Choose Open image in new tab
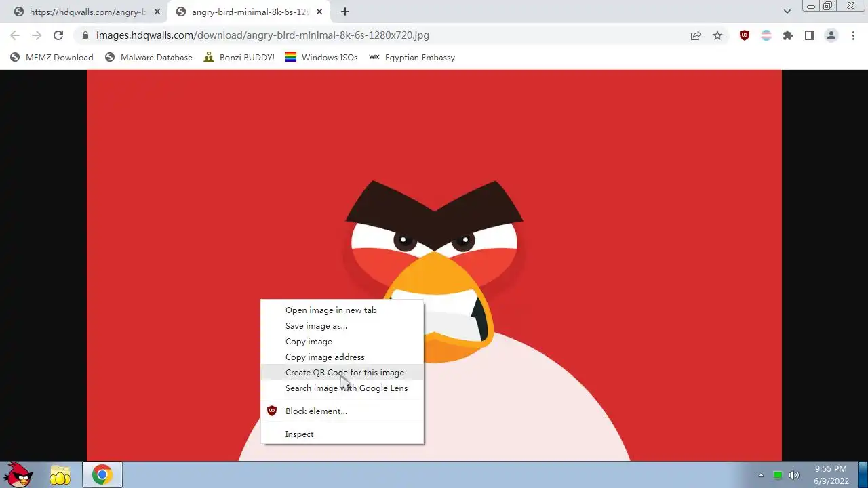Image resolution: width=868 pixels, height=488 pixels. (342, 310)
